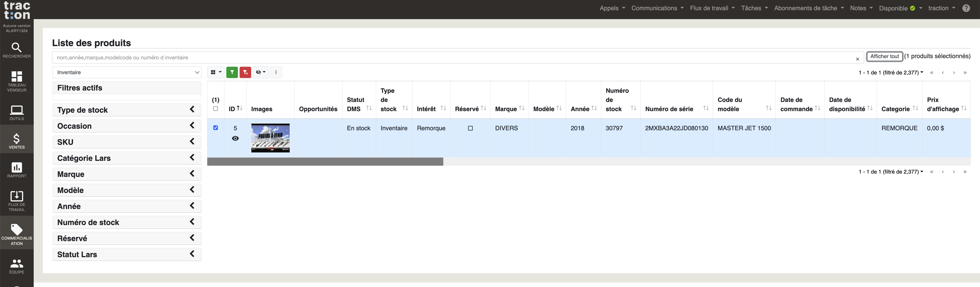Go to next page in top pager
Screen dimensions: 980x287
click(954, 73)
